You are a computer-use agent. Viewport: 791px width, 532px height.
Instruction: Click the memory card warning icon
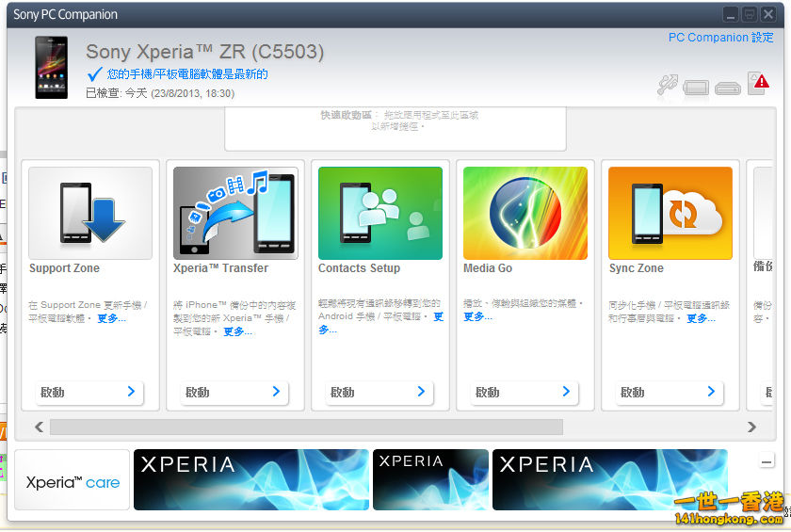758,84
